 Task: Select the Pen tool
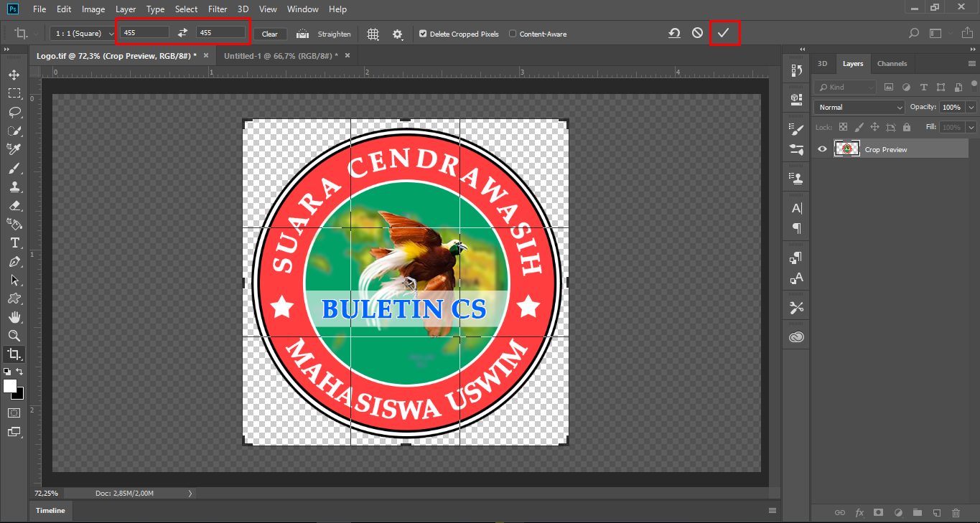[14, 262]
